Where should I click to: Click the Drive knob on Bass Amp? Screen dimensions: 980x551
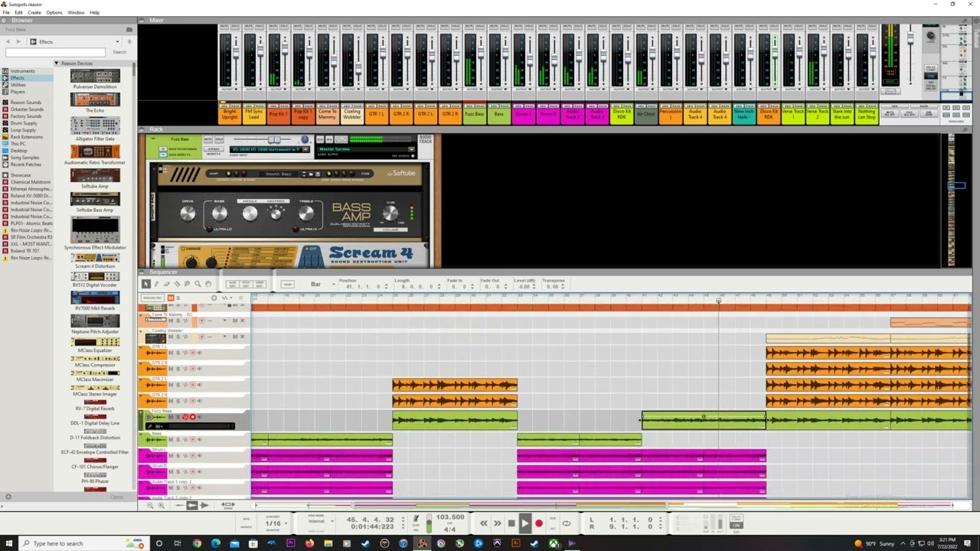pos(188,214)
